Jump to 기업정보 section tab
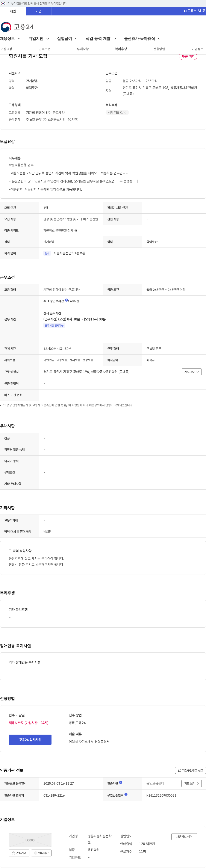This screenshot has width=206, height=868. point(198,49)
